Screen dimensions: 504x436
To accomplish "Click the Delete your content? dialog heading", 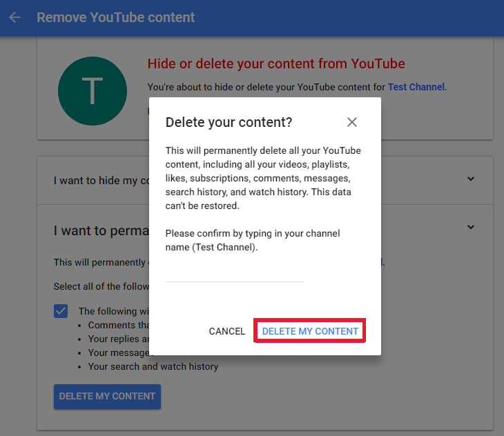I will point(229,122).
